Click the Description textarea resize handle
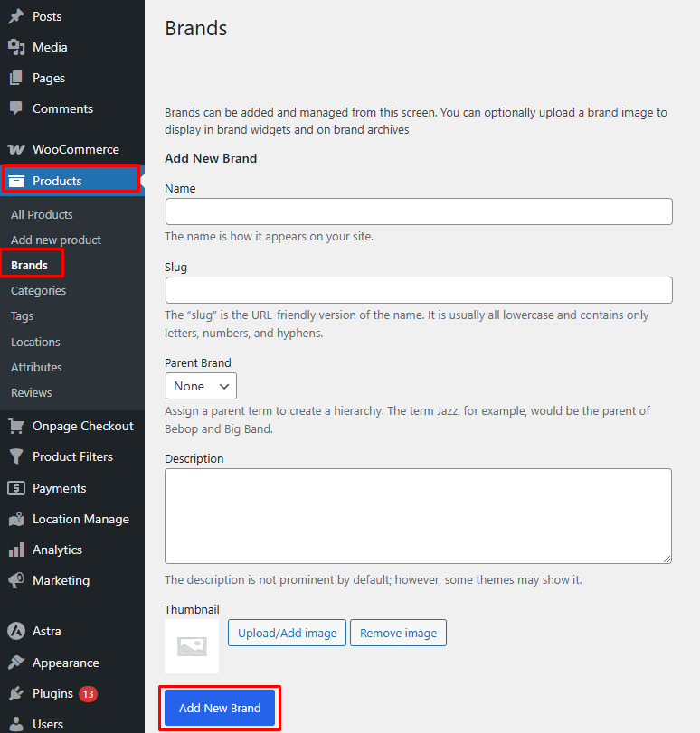Image resolution: width=700 pixels, height=733 pixels. (x=667, y=559)
